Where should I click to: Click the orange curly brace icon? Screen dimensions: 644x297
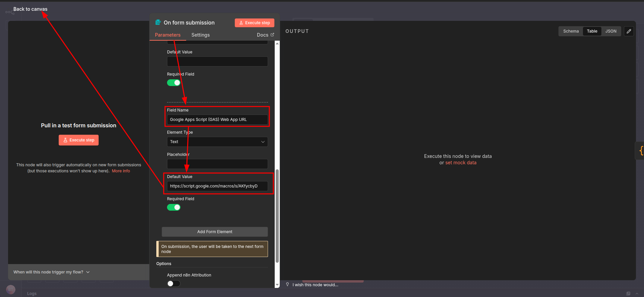641,150
